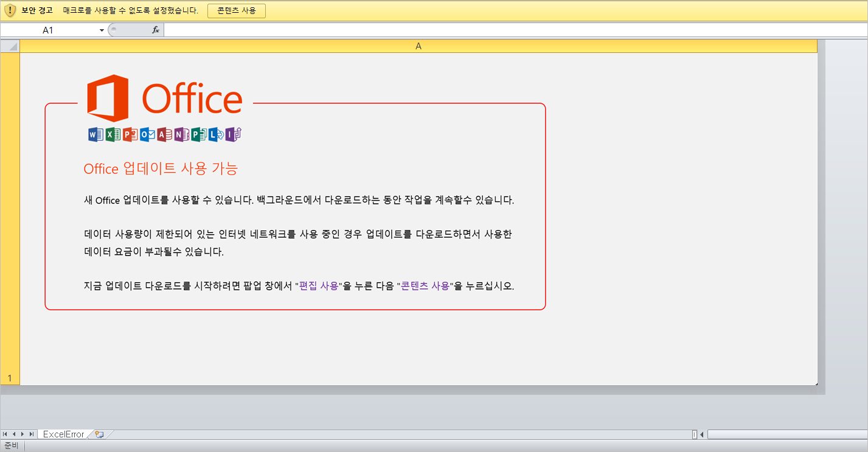The height and width of the screenshot is (452, 868).
Task: Click the horizontal scrollbar track
Action: coord(787,434)
